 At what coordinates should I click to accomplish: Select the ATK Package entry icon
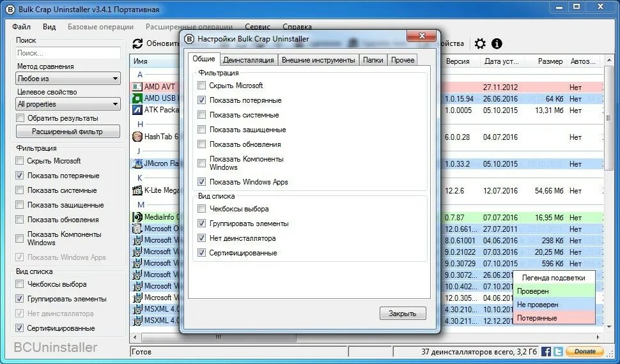(x=137, y=109)
